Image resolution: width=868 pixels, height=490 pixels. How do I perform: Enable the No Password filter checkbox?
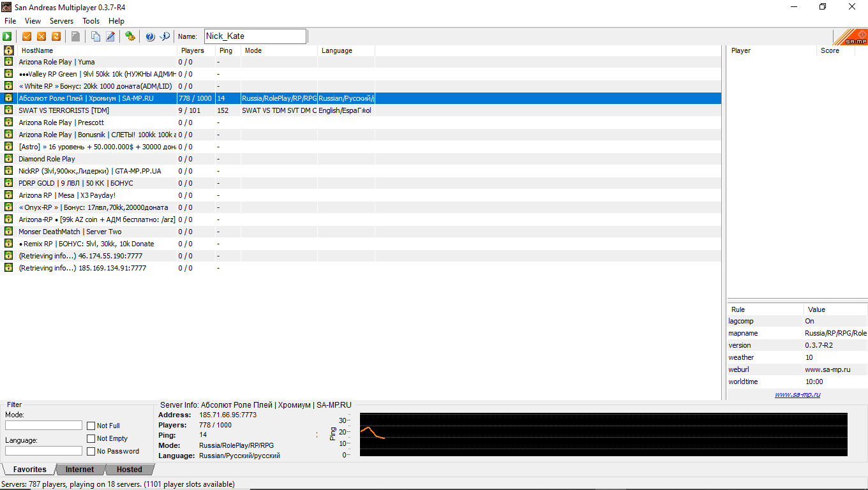(91, 451)
